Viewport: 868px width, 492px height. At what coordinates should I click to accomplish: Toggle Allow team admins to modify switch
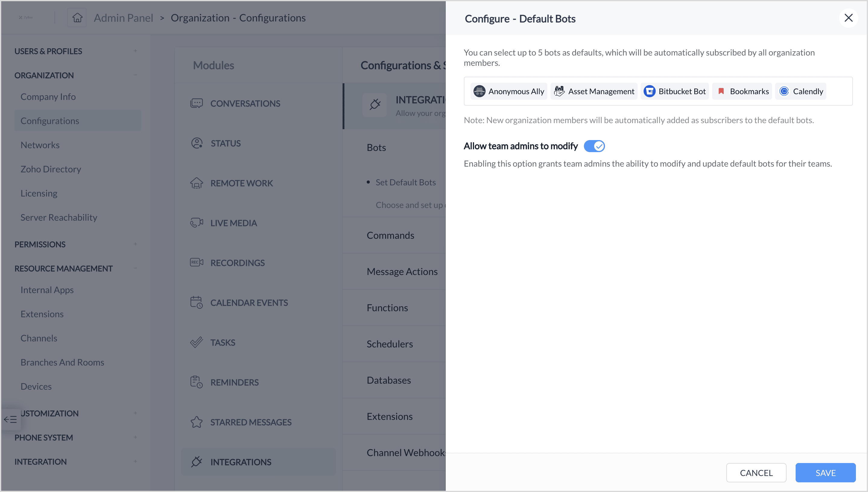[x=594, y=146]
